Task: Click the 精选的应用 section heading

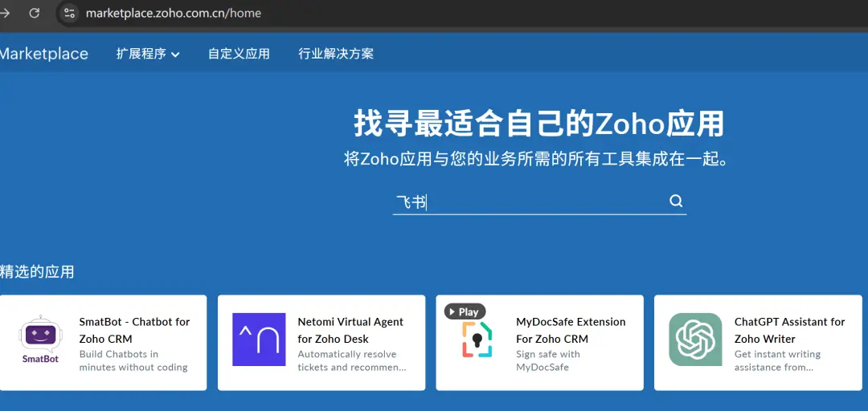Action: 37,272
